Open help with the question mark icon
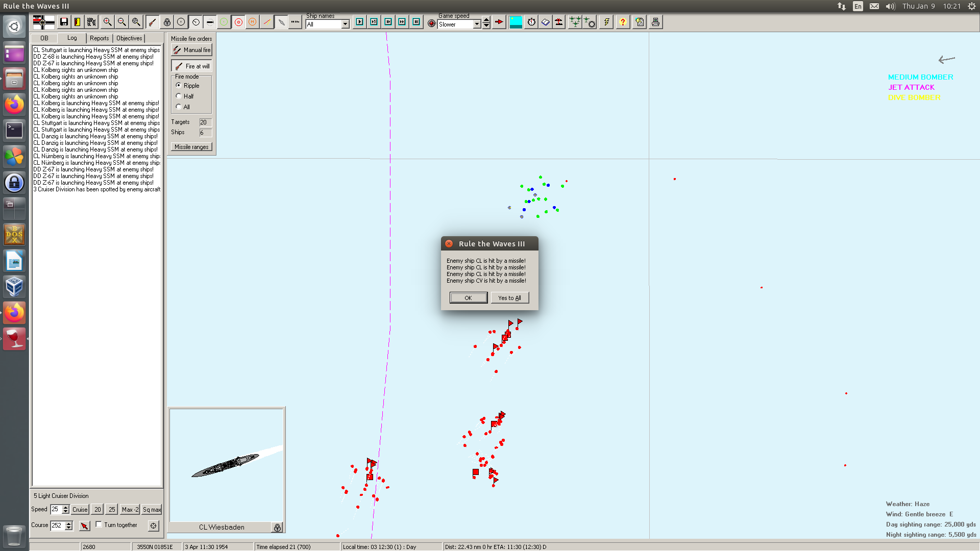Viewport: 980px width, 551px height. pyautogui.click(x=623, y=22)
